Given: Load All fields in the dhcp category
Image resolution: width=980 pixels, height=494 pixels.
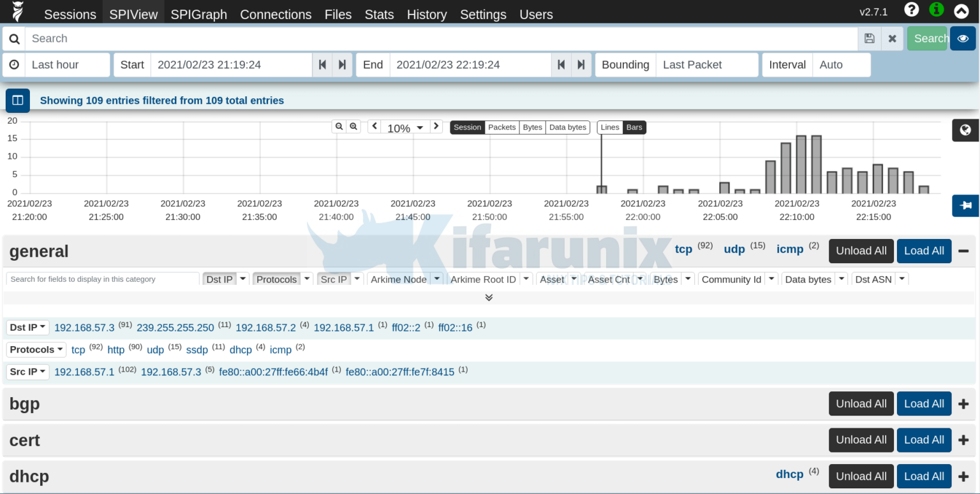Looking at the screenshot, I should tap(924, 476).
